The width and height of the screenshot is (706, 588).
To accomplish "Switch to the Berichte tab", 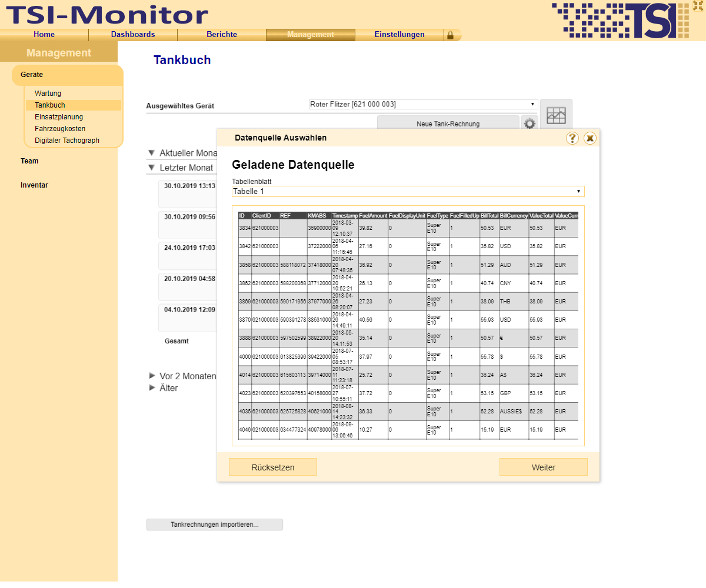I will coord(222,35).
